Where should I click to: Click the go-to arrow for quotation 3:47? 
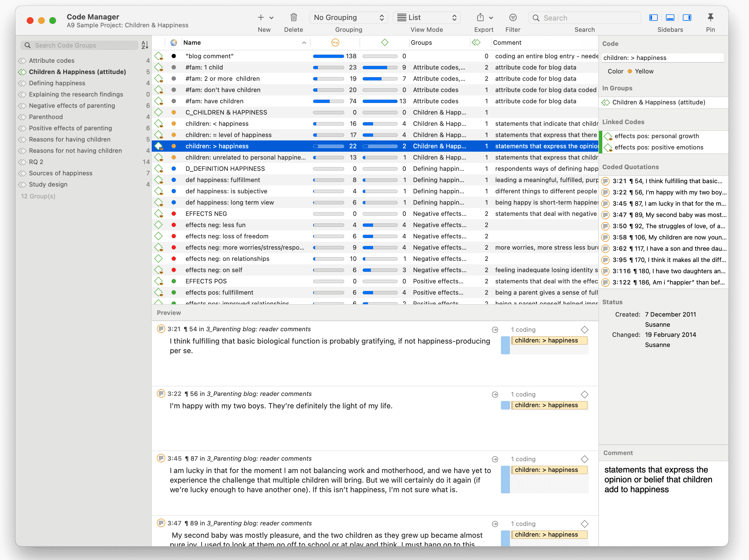click(495, 524)
